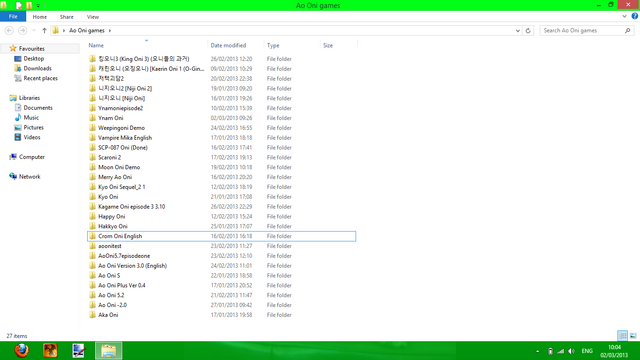Click the Back navigation arrow

pyautogui.click(x=9, y=31)
